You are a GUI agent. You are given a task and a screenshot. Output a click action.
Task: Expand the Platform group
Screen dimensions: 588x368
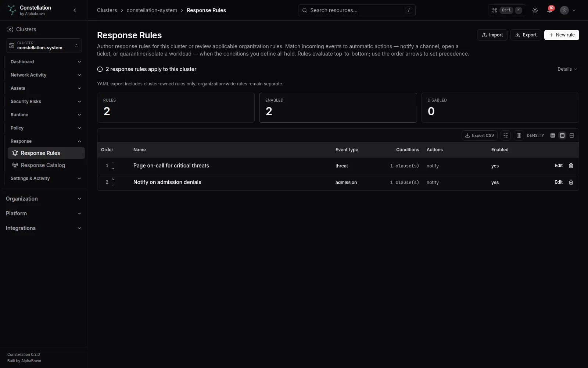click(44, 213)
